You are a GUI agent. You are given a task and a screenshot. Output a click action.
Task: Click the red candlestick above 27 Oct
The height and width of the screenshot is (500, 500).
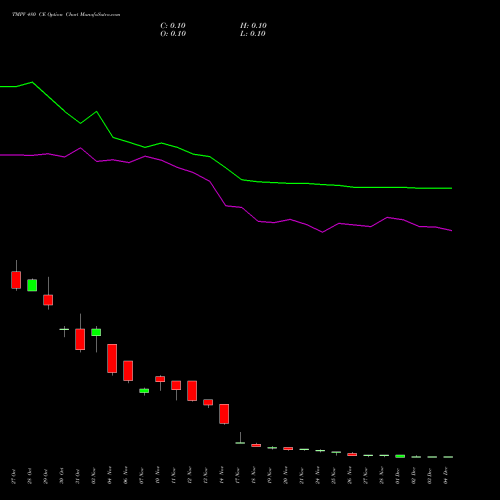tap(16, 280)
